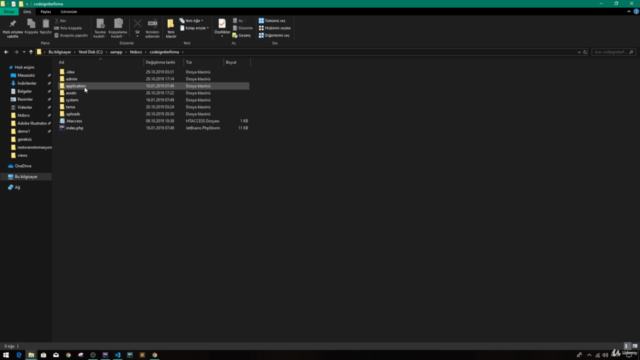
Task: Switch to the Görünüm ribbon tab
Action: click(69, 12)
